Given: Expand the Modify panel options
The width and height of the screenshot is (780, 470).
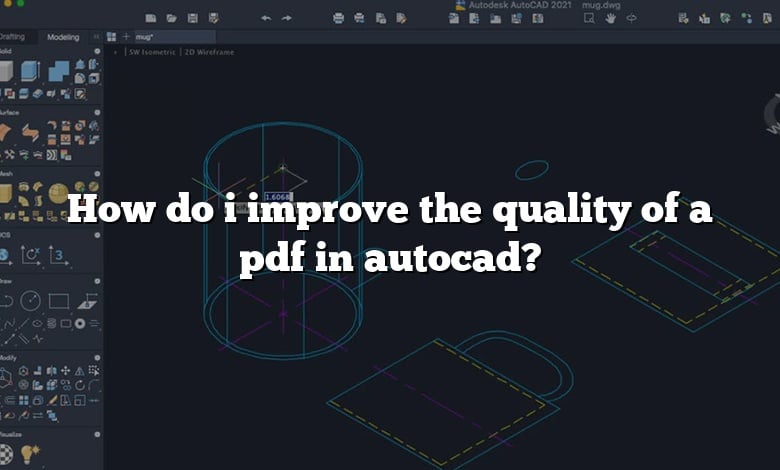Looking at the screenshot, I should (x=97, y=358).
